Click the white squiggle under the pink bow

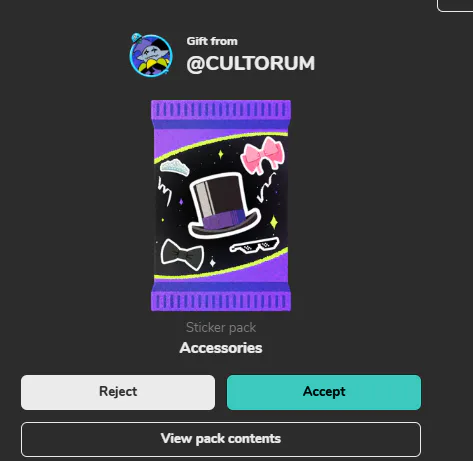coord(266,188)
